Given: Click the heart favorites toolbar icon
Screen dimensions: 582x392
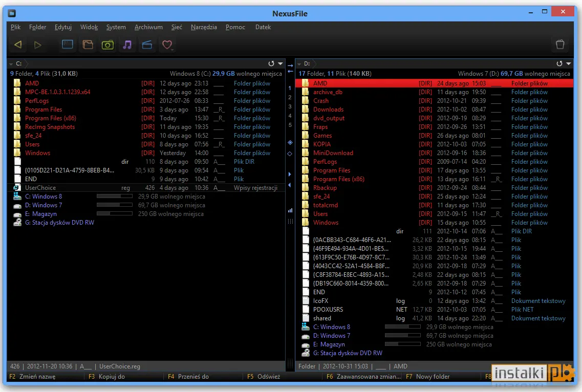Looking at the screenshot, I should [167, 45].
